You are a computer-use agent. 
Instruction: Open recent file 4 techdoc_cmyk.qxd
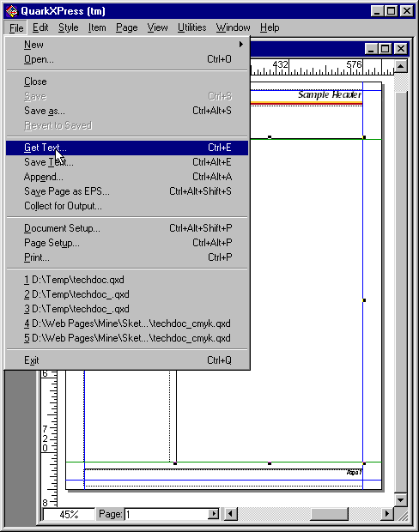pos(127,323)
